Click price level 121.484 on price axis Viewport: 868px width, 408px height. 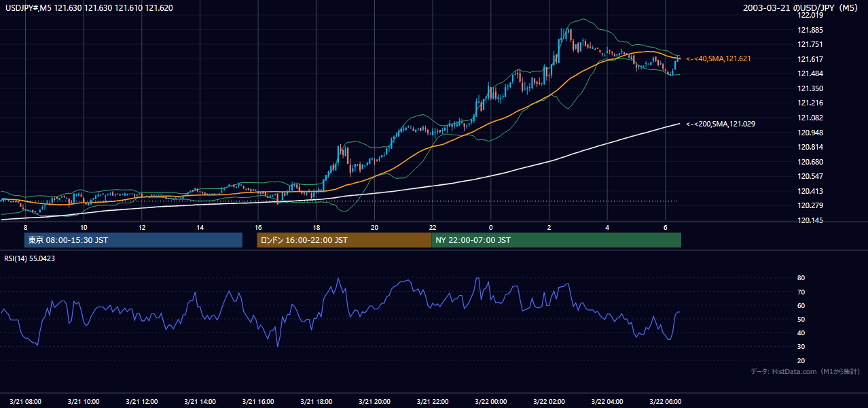point(811,73)
